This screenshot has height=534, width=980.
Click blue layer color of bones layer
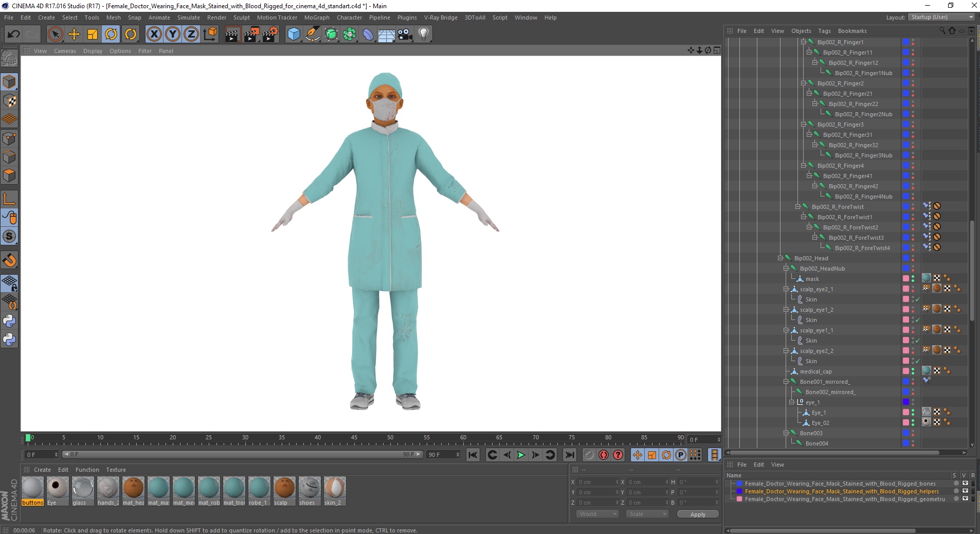739,484
